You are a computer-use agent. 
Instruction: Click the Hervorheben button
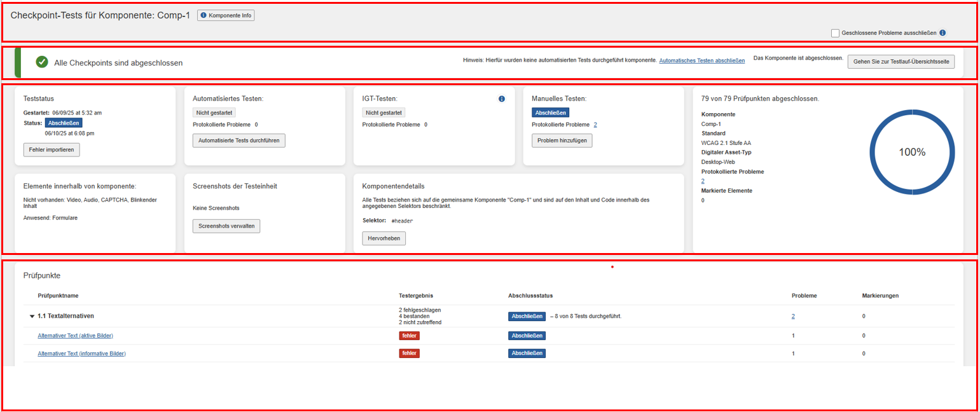pyautogui.click(x=383, y=238)
